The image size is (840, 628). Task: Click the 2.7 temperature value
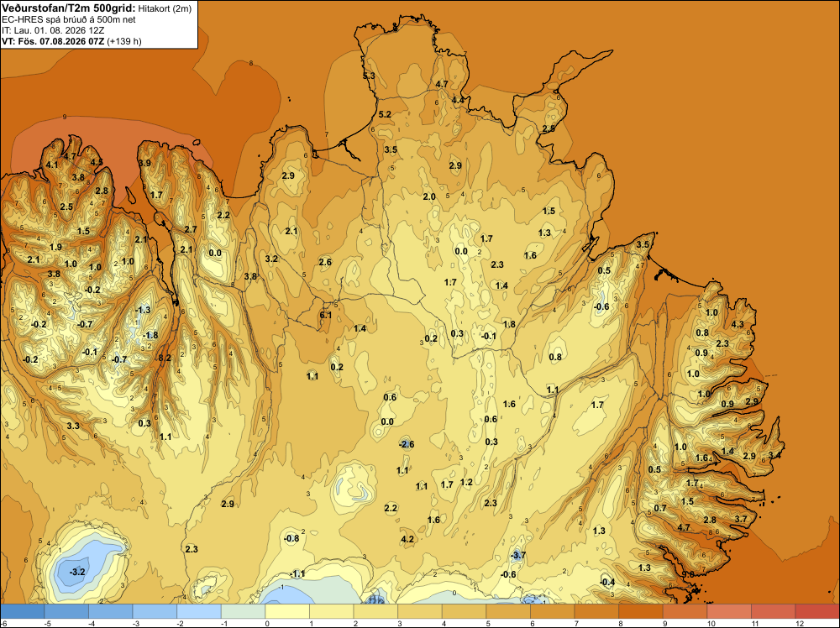191,229
